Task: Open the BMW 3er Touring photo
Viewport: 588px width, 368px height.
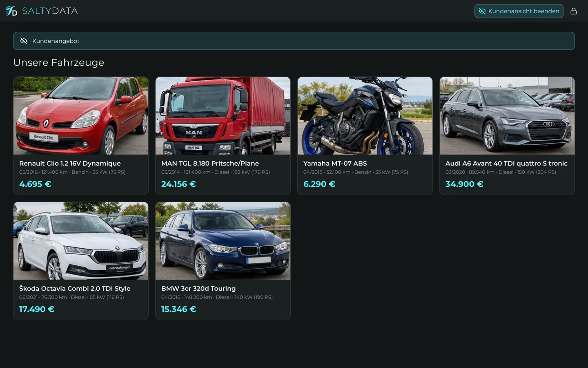Action: 223,241
